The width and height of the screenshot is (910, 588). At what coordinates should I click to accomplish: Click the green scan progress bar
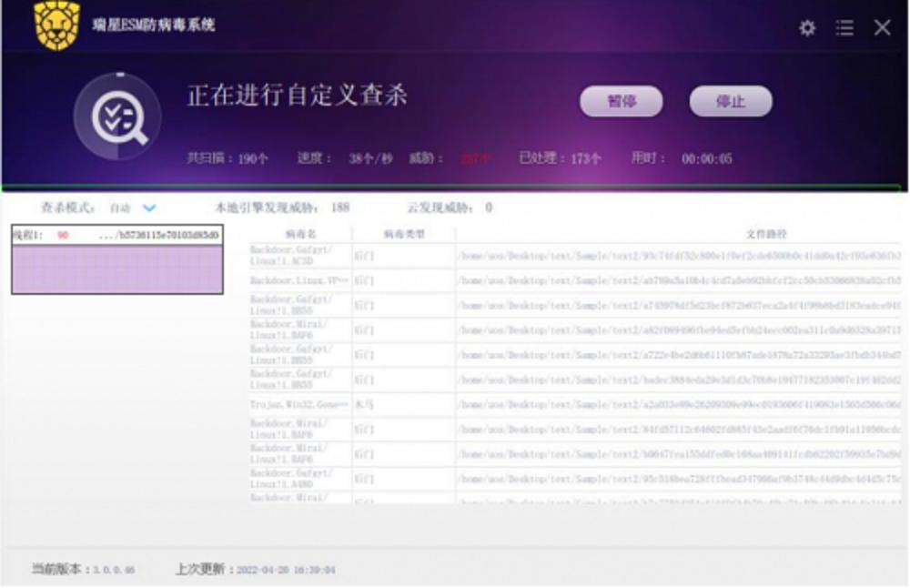[x=451, y=188]
